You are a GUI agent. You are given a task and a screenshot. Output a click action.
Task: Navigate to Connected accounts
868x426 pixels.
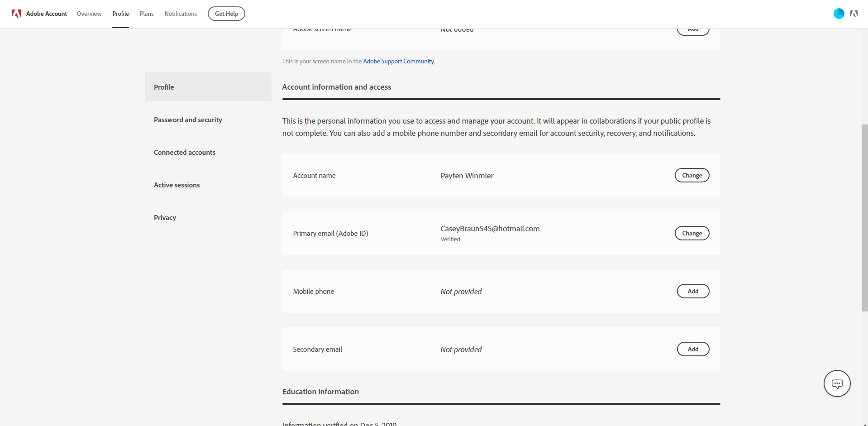coord(185,152)
